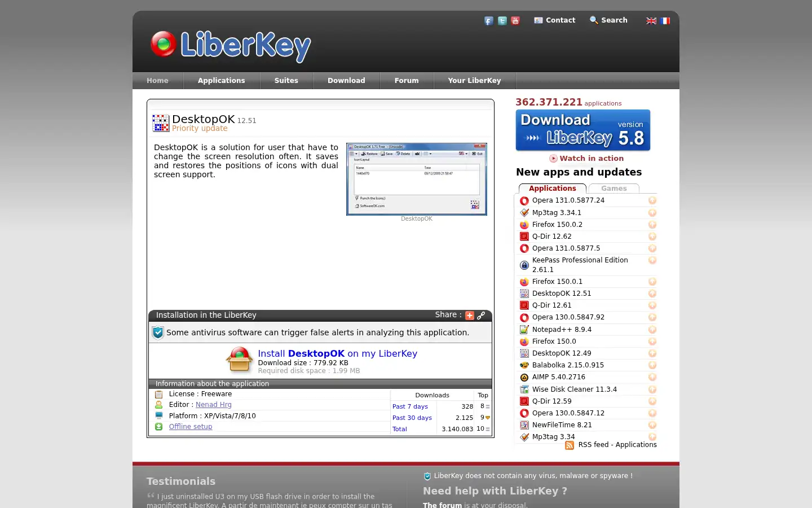Open the Offline setup link
Screen dimensions: 812x508
pyautogui.click(x=191, y=427)
